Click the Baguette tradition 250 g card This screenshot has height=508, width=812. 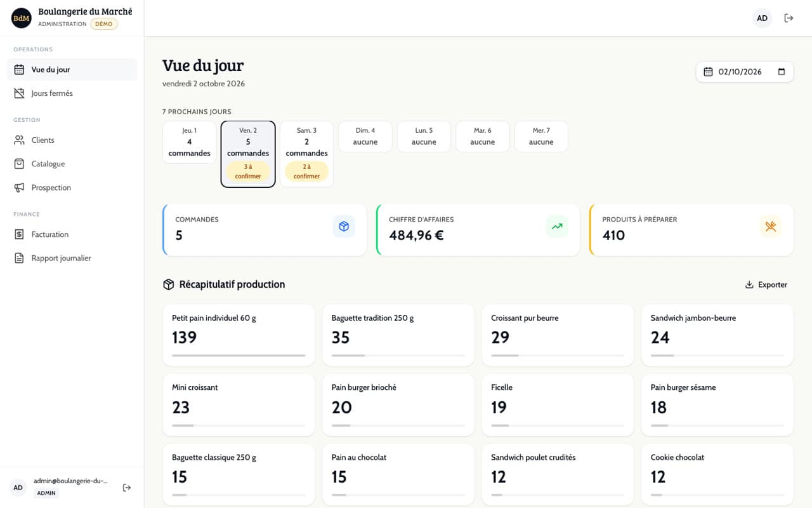398,335
